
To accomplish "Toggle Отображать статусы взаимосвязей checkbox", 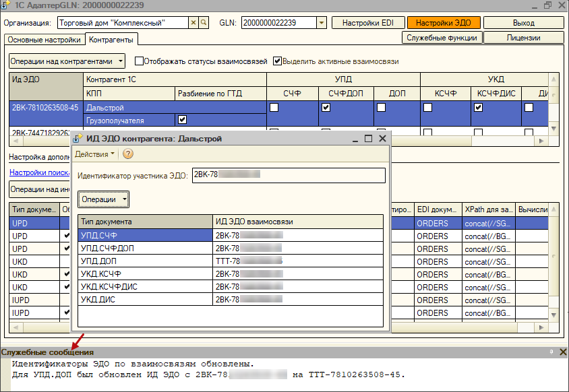I will [139, 61].
